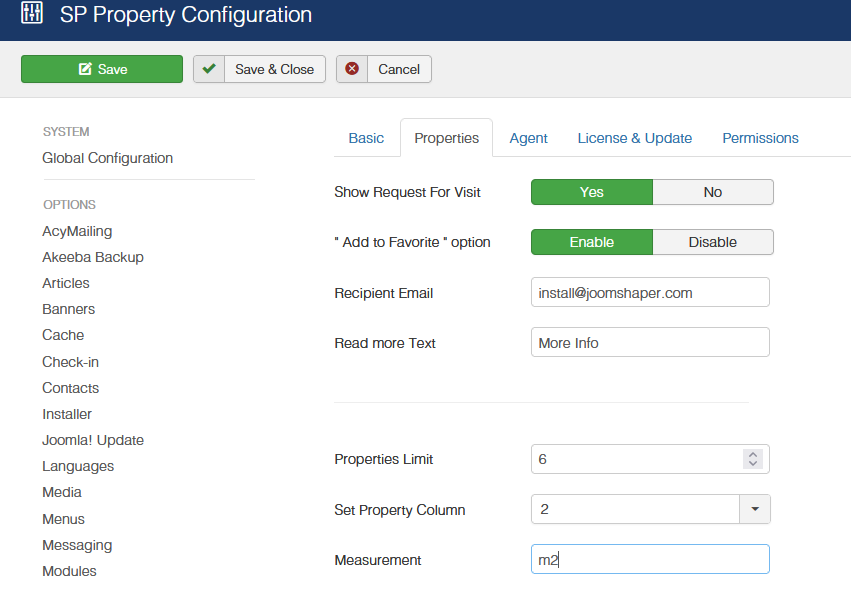Set Show Request For Visit to Yes
This screenshot has height=592, width=851.
pyautogui.click(x=591, y=192)
